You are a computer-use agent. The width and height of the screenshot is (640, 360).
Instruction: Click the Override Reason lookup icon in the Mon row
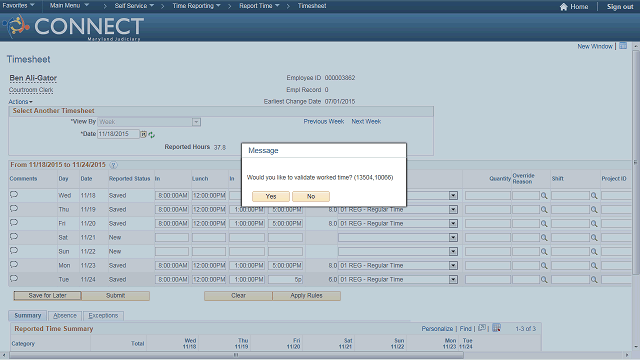(544, 266)
